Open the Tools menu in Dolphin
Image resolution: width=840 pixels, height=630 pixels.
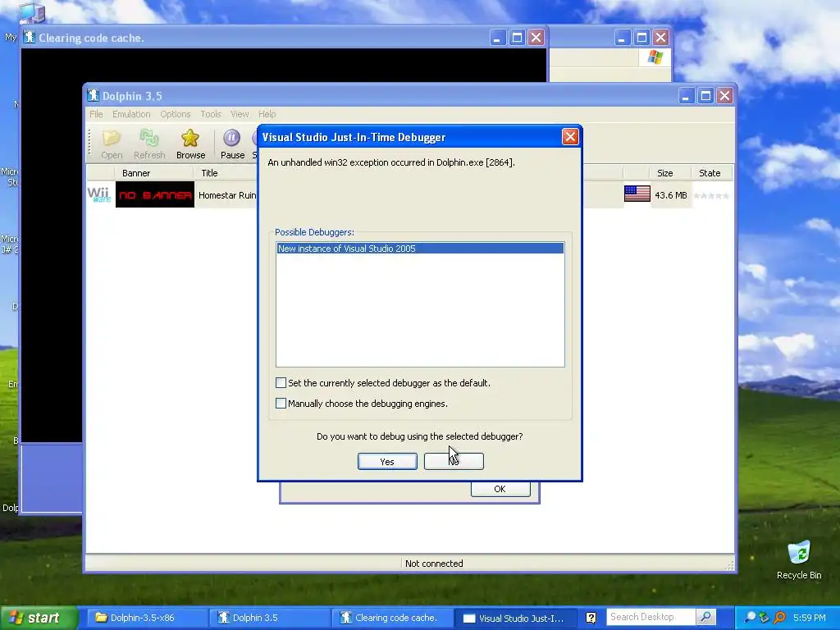point(211,114)
